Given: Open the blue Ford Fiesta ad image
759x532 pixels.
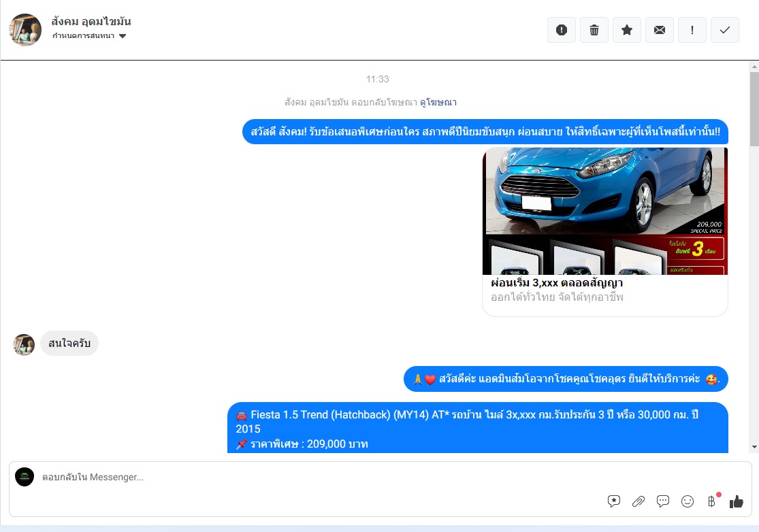Looking at the screenshot, I should (x=605, y=211).
